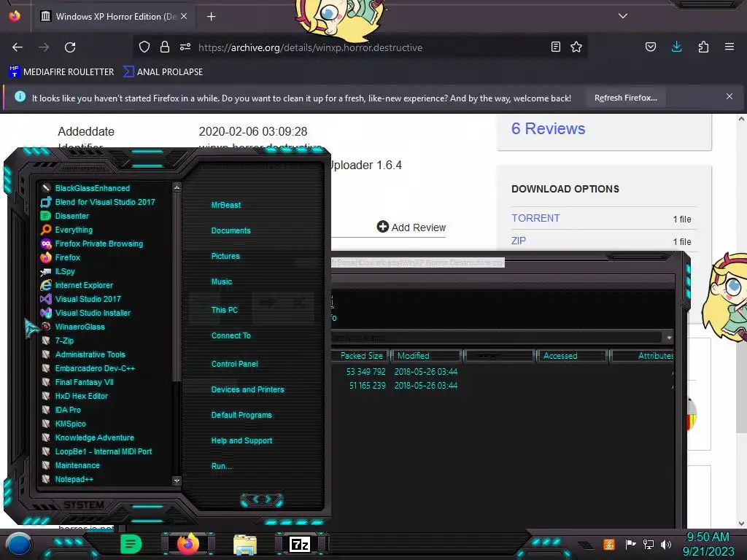Launch Dissenter from the Start menu
Viewport: 747px width, 560px height.
pyautogui.click(x=65, y=216)
